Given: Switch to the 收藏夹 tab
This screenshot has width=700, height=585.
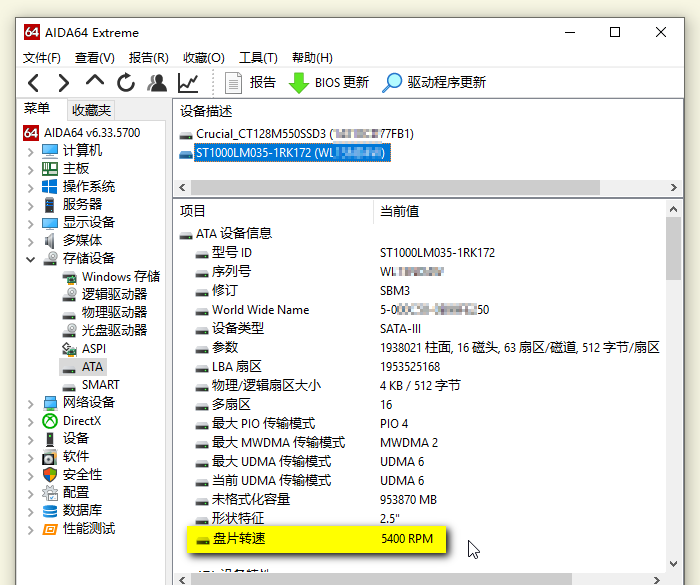Looking at the screenshot, I should (x=91, y=110).
